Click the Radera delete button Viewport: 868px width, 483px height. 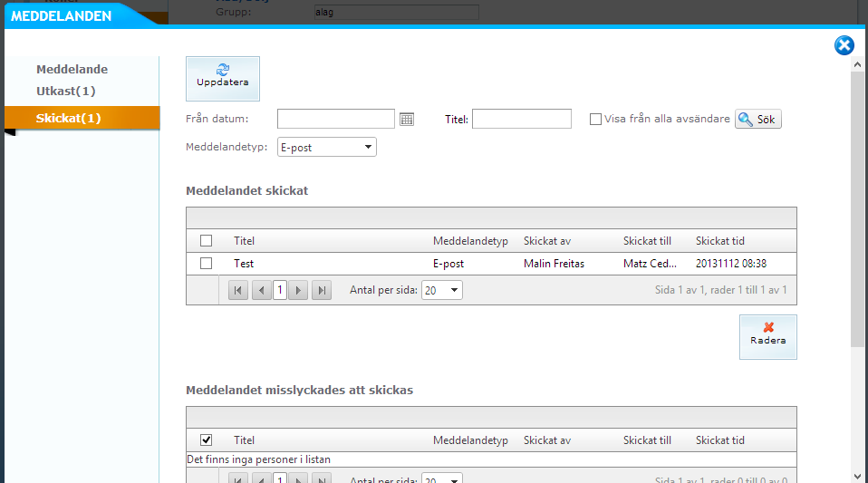[767, 337]
